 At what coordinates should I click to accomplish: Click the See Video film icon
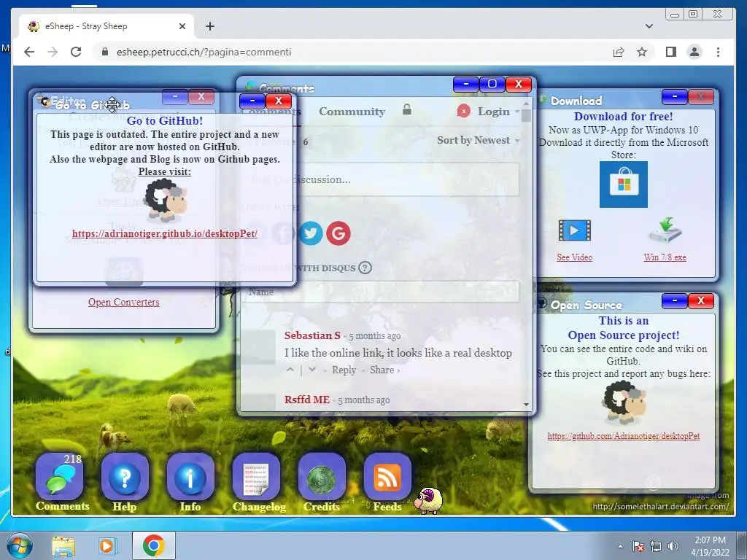(575, 231)
